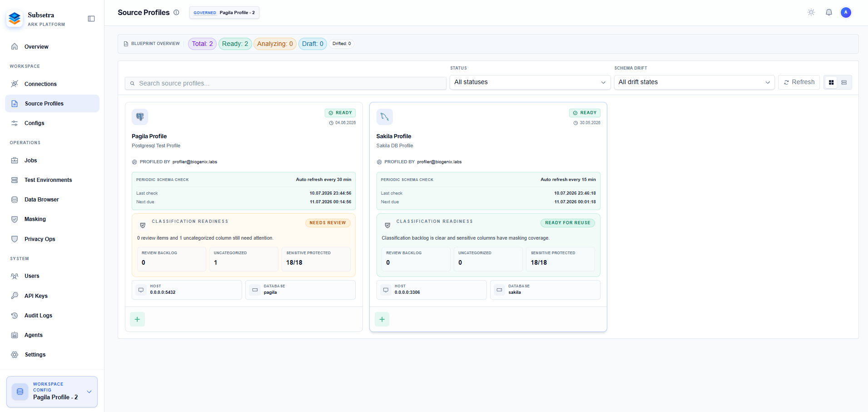This screenshot has width=868, height=412.
Task: Click the NEEDS REVIEW badge
Action: [327, 223]
